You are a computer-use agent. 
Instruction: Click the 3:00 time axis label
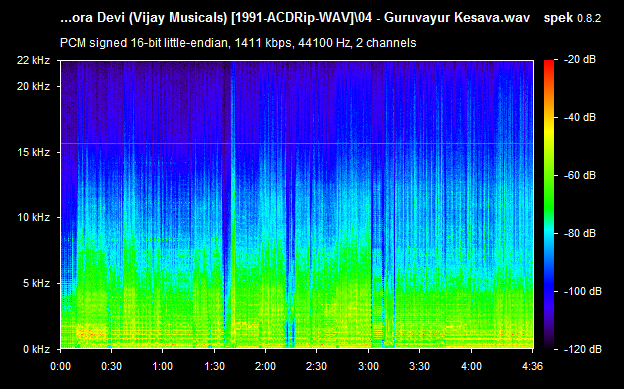point(368,366)
